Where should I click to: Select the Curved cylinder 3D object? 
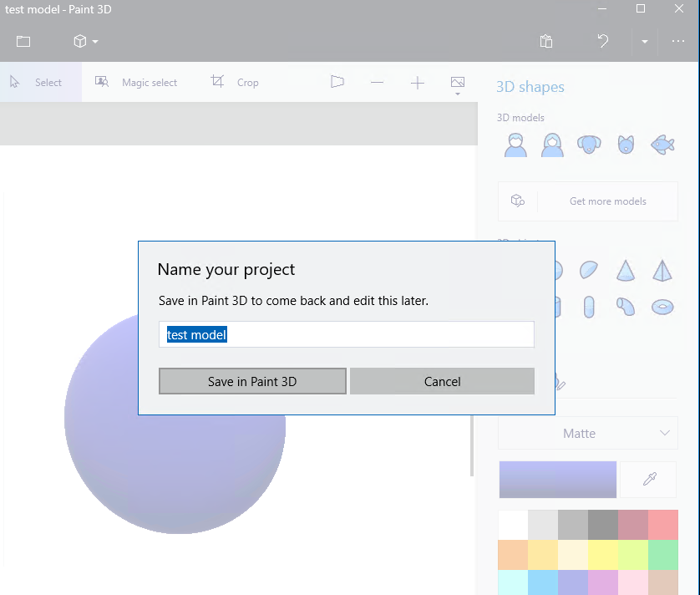626,307
